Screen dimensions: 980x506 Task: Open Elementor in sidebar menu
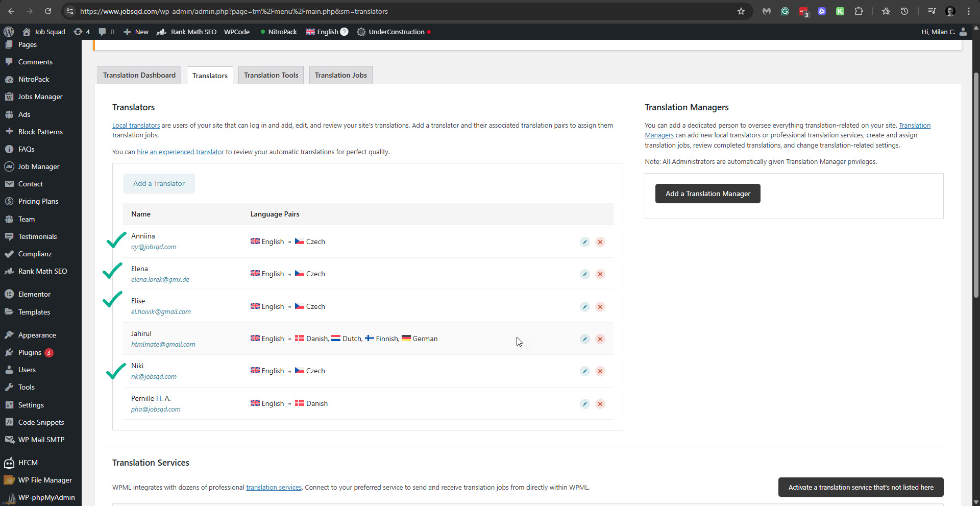coord(34,294)
